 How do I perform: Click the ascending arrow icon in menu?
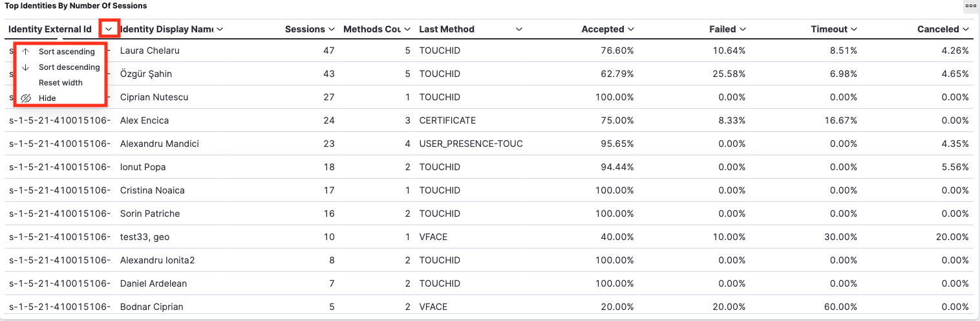pos(26,52)
